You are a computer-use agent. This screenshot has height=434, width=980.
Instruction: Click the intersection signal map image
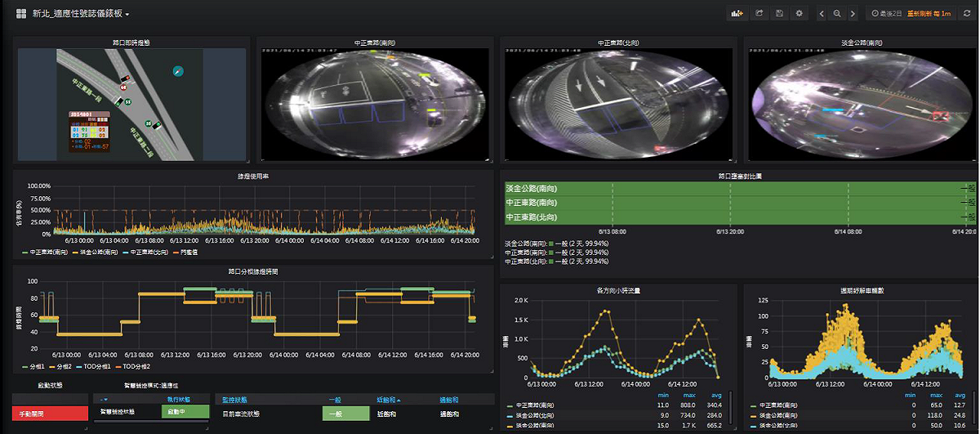click(132, 104)
